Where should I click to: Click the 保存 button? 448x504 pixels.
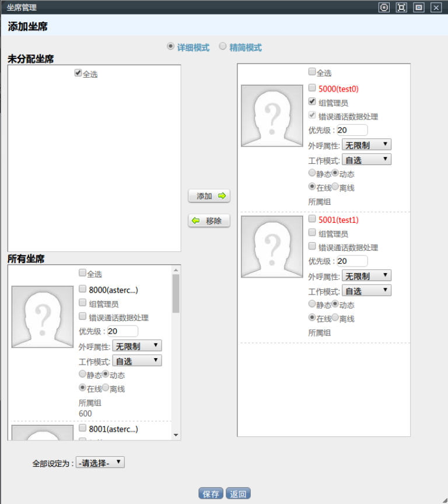[211, 494]
